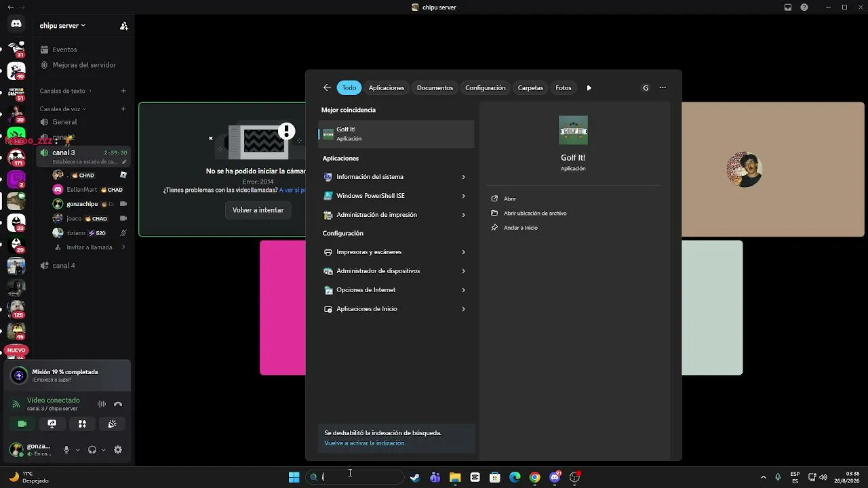Expand Administrador de dispositivos result
Image resolution: width=868 pixels, height=488 pixels.
(464, 271)
